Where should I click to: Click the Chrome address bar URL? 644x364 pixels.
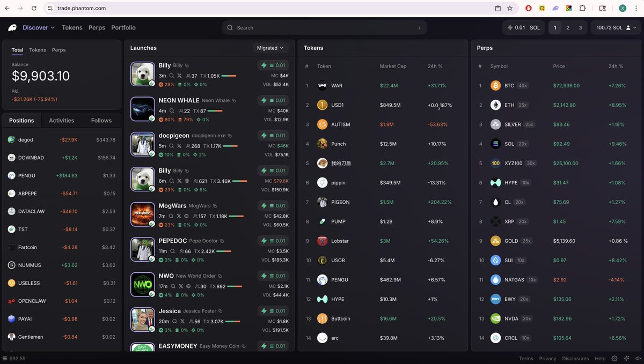coord(82,9)
